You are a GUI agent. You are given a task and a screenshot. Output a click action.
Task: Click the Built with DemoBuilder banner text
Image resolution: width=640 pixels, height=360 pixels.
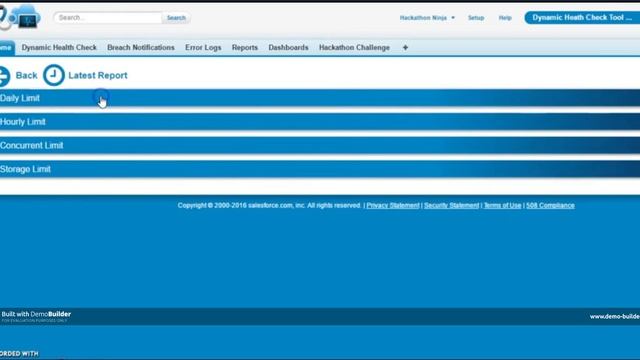click(36, 314)
